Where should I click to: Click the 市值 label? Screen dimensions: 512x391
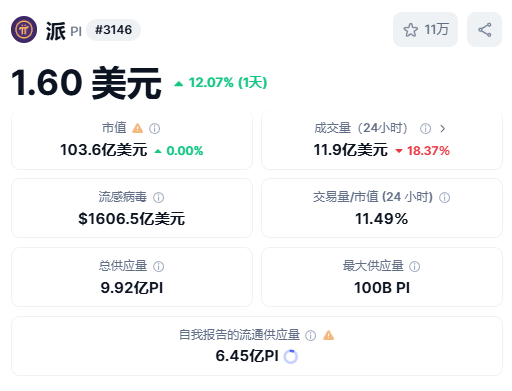[114, 128]
